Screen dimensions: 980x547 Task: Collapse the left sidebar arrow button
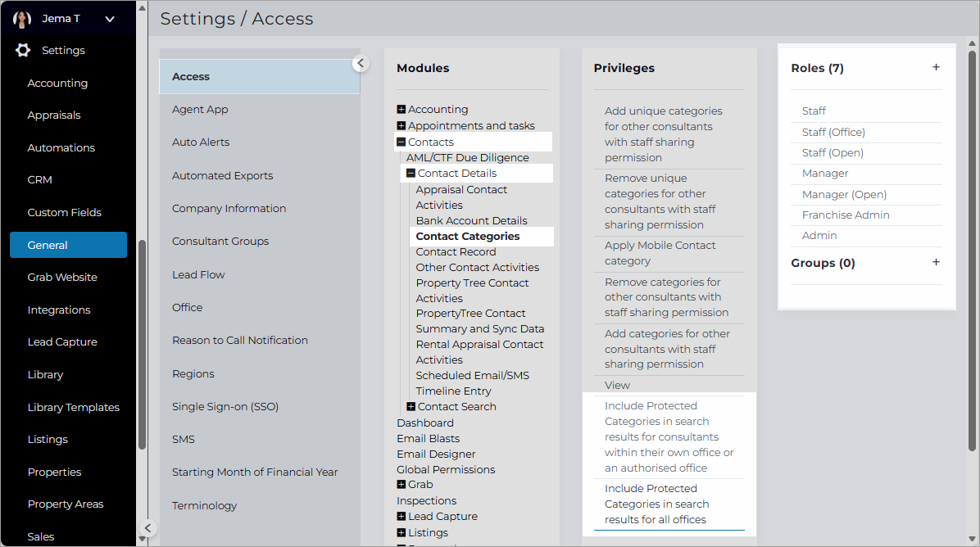(x=147, y=527)
